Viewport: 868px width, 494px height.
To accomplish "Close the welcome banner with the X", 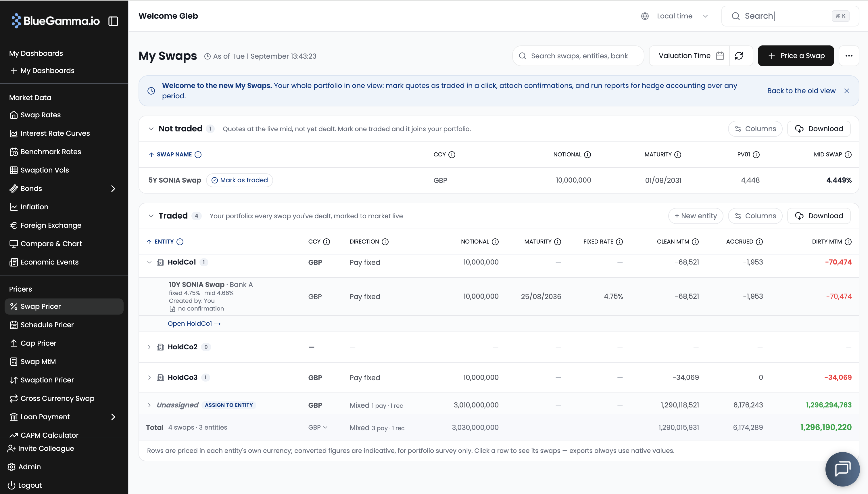I will tap(847, 91).
